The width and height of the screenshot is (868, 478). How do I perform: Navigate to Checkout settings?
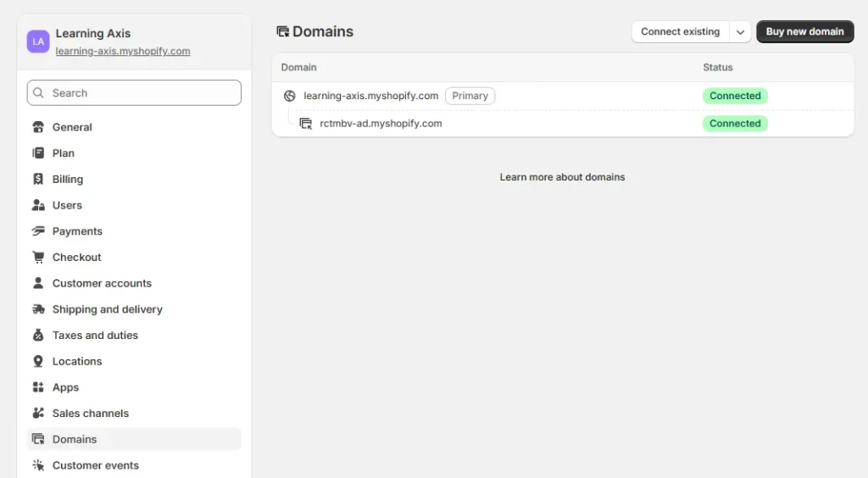[x=134, y=258]
